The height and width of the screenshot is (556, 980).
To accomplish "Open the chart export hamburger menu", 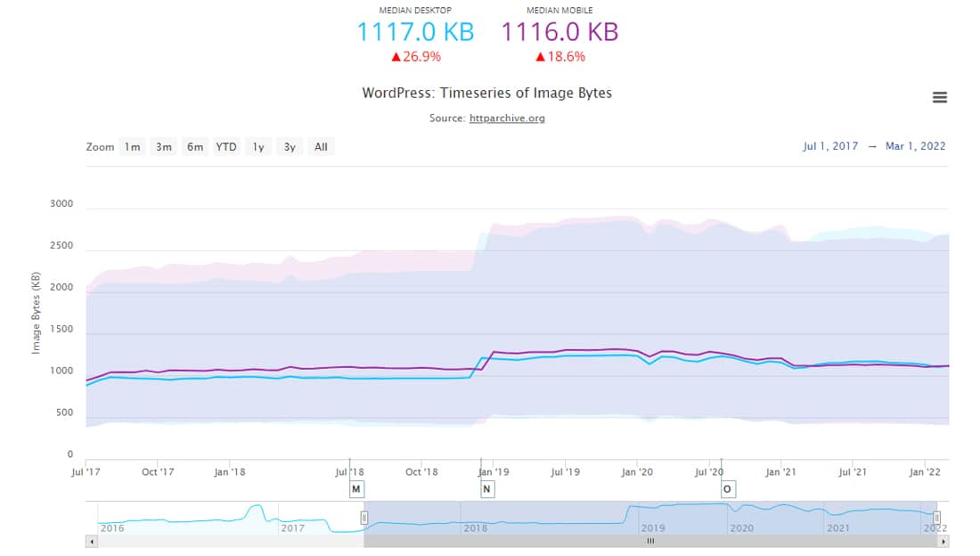I will coord(940,97).
